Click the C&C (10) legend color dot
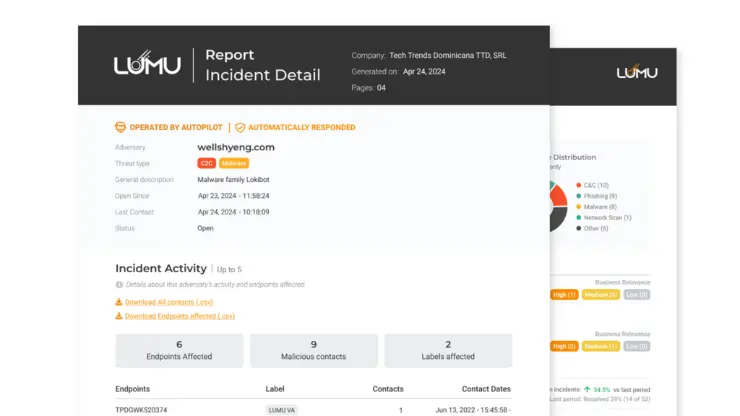740x416 pixels. [x=577, y=185]
